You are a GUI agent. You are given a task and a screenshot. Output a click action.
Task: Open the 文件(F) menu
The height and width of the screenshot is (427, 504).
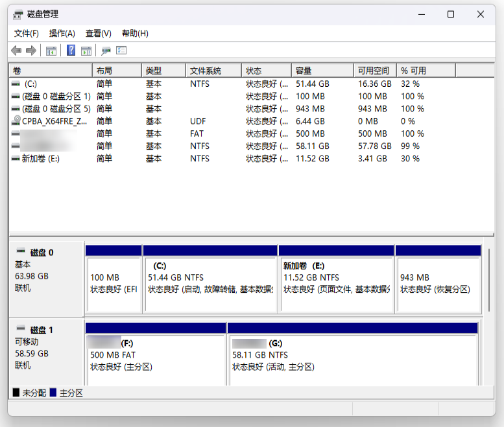pyautogui.click(x=27, y=34)
